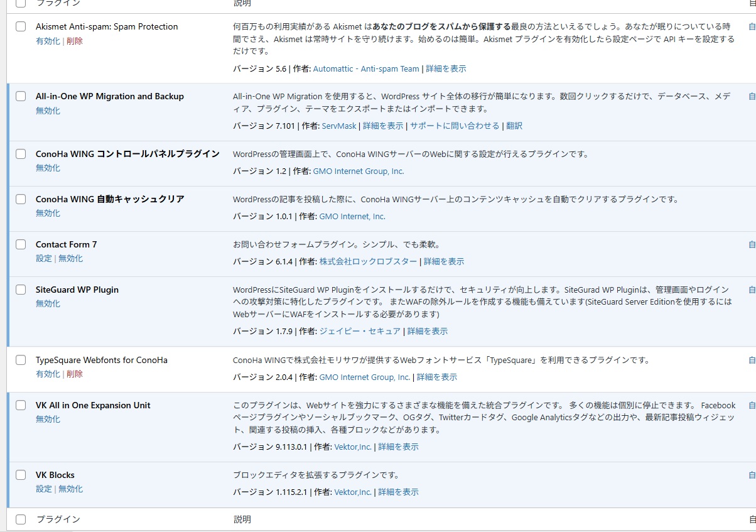The image size is (756, 532).
Task: Check the VK Blocks plugin checkbox
Action: 21,475
